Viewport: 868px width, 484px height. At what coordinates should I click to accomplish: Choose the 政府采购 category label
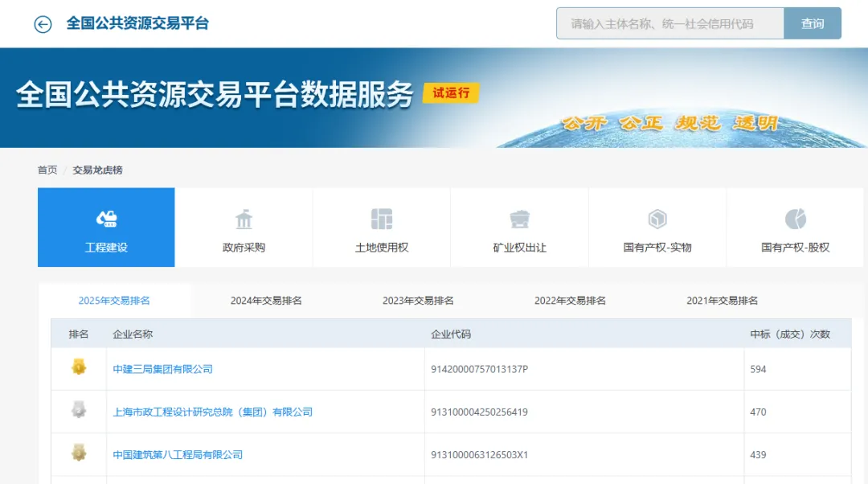point(244,248)
